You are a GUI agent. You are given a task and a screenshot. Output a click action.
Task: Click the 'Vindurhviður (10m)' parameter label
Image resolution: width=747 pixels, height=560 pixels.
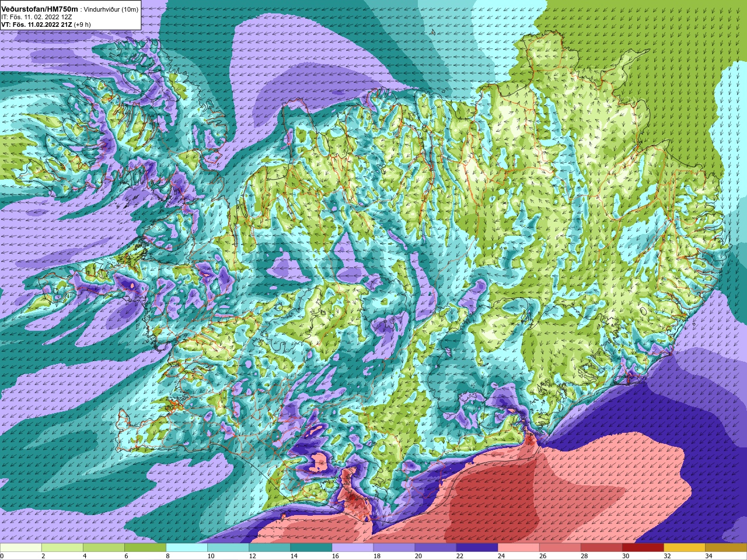[111, 9]
